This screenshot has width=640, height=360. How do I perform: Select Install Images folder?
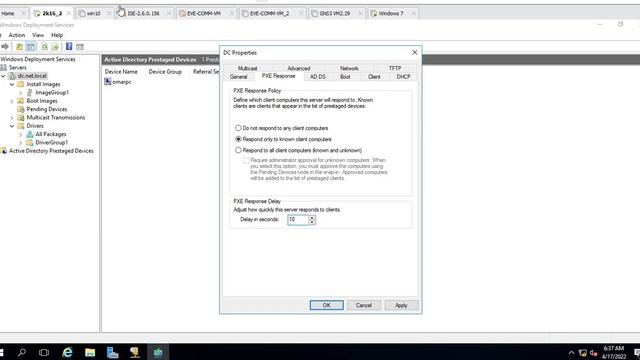coord(43,84)
